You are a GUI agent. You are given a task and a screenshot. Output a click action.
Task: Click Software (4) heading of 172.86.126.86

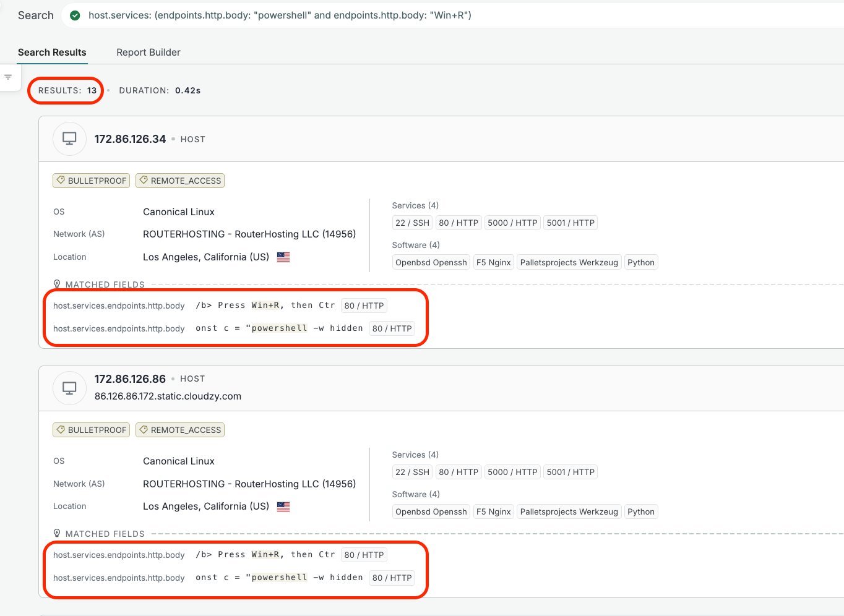pos(416,494)
